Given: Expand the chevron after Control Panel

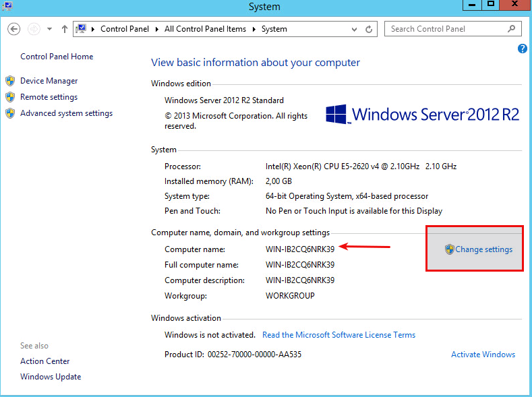Looking at the screenshot, I should point(156,29).
